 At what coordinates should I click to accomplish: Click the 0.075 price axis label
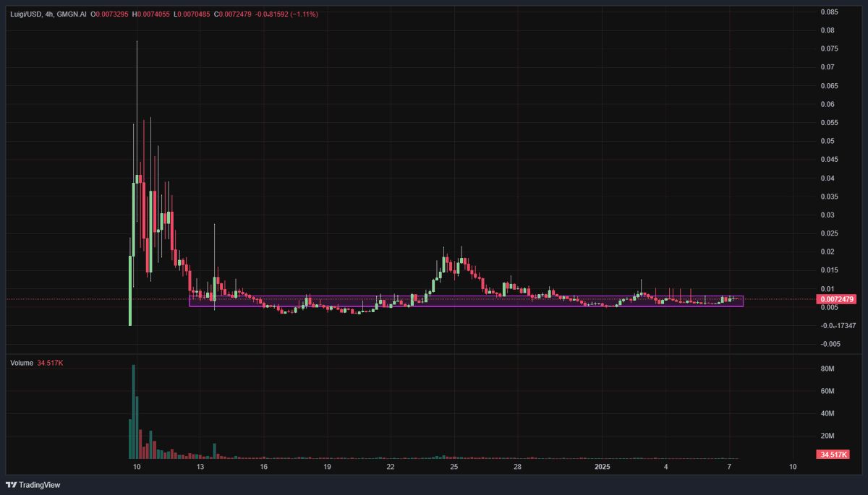829,49
